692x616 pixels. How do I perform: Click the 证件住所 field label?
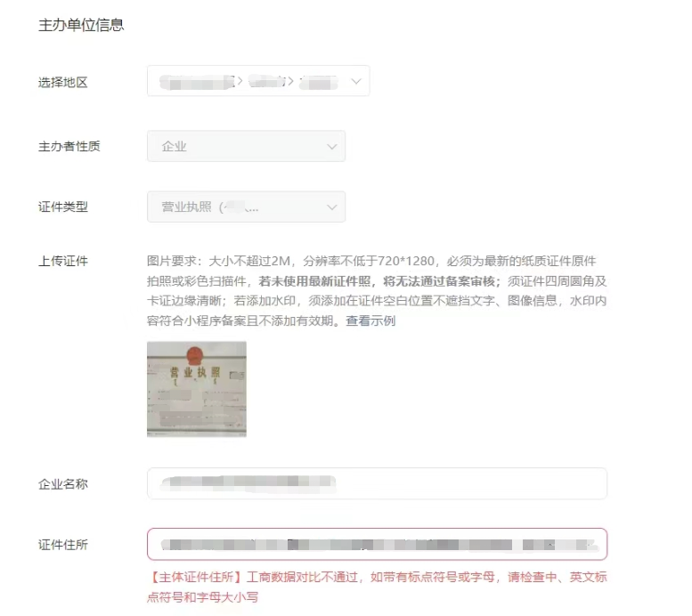click(62, 545)
